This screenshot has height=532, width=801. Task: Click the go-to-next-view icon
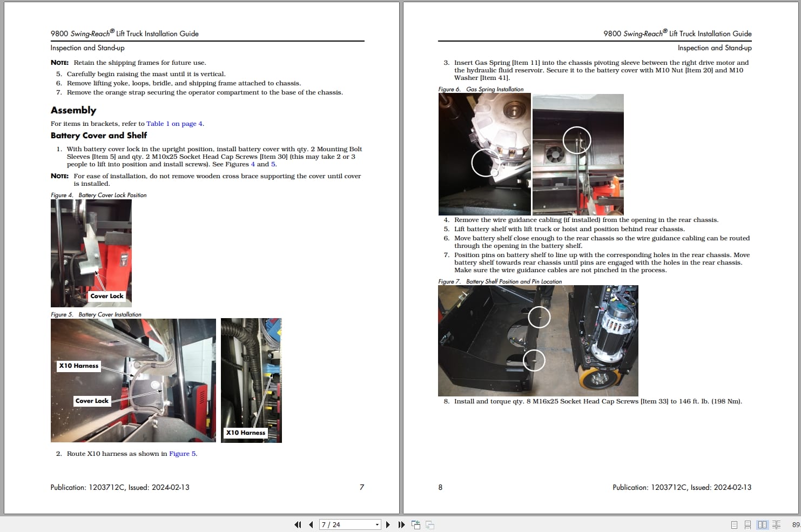click(430, 524)
